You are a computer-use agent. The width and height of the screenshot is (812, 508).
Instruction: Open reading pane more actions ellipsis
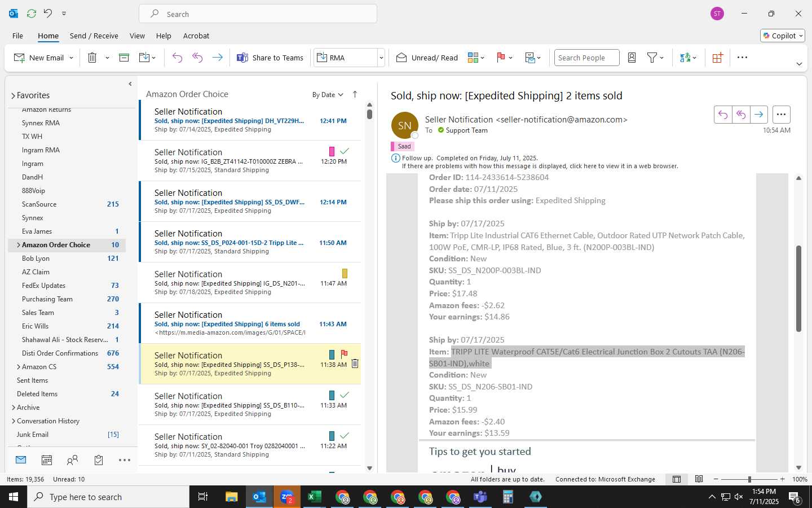point(781,115)
